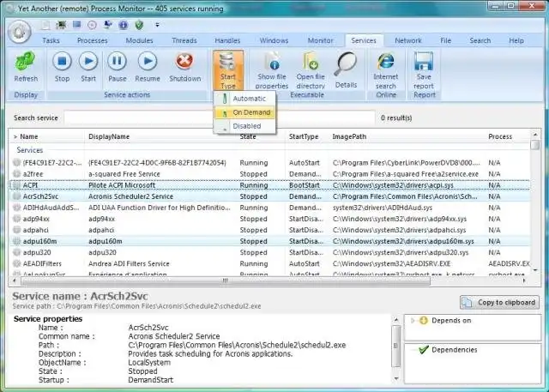Refresh the services list

tap(26, 67)
